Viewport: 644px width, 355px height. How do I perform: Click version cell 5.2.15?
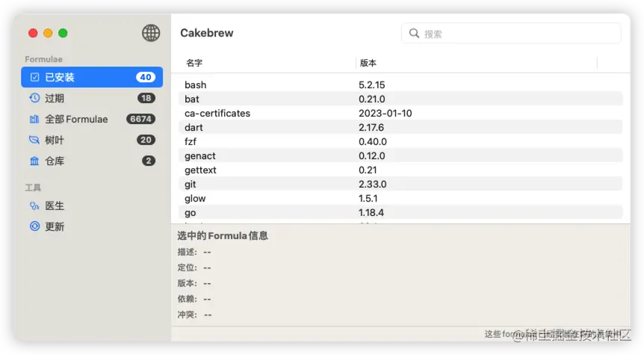point(372,84)
